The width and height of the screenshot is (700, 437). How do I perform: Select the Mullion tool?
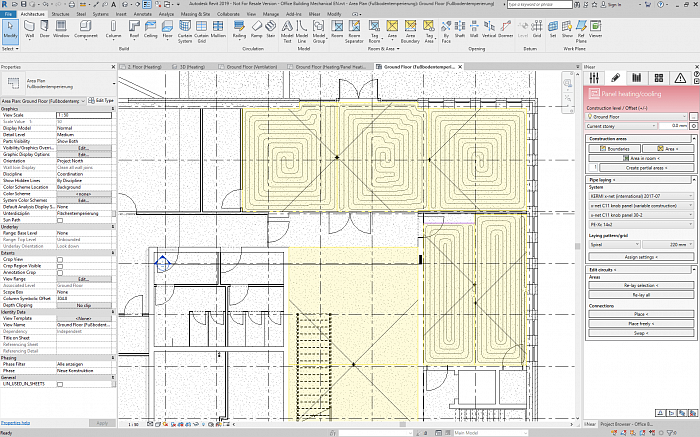218,29
